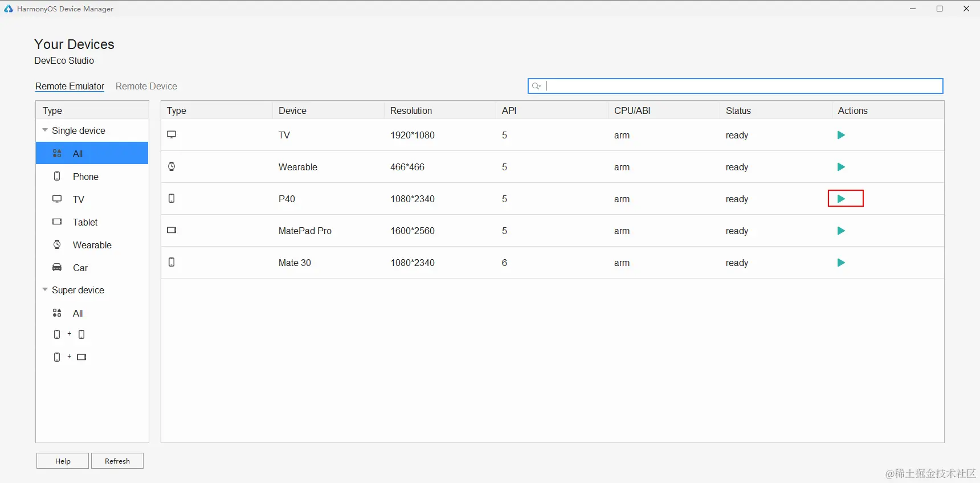This screenshot has height=483, width=980.
Task: Click the grid icon beside All under Super device
Action: (x=57, y=313)
